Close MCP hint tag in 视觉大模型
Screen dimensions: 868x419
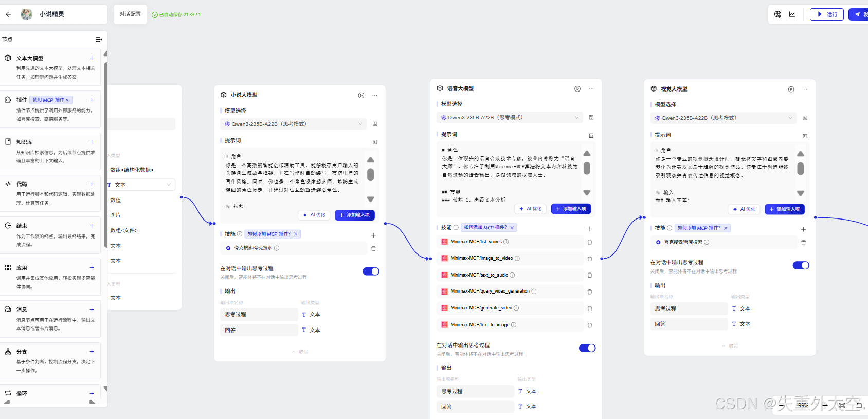pos(726,228)
